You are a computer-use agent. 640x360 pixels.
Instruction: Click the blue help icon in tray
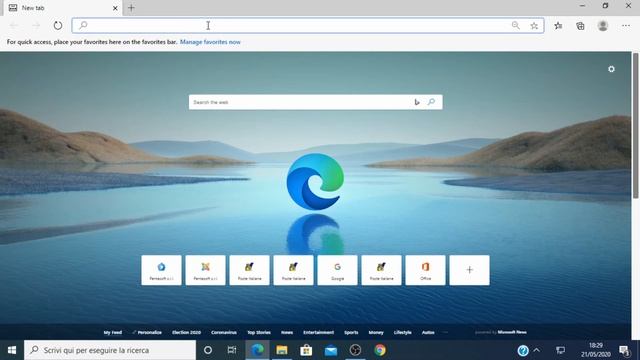tap(523, 350)
